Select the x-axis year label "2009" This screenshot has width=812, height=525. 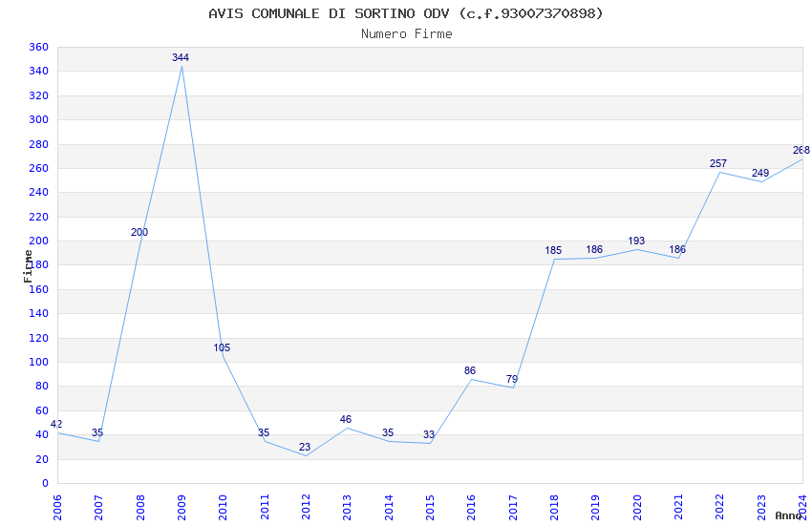pos(182,508)
